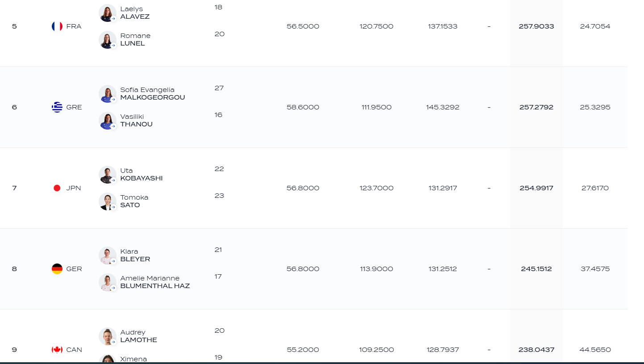Click Romane Lunel's avatar arrow icon
This screenshot has height=364, width=644.
113,46
